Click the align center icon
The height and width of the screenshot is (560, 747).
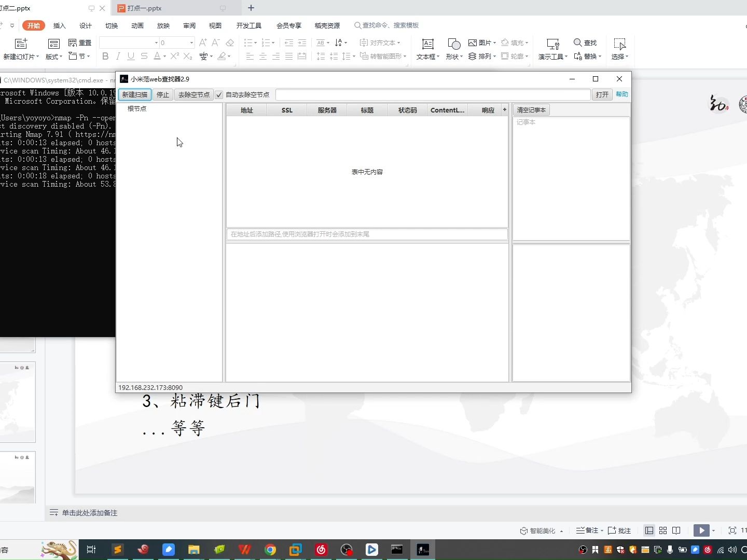coord(263,56)
